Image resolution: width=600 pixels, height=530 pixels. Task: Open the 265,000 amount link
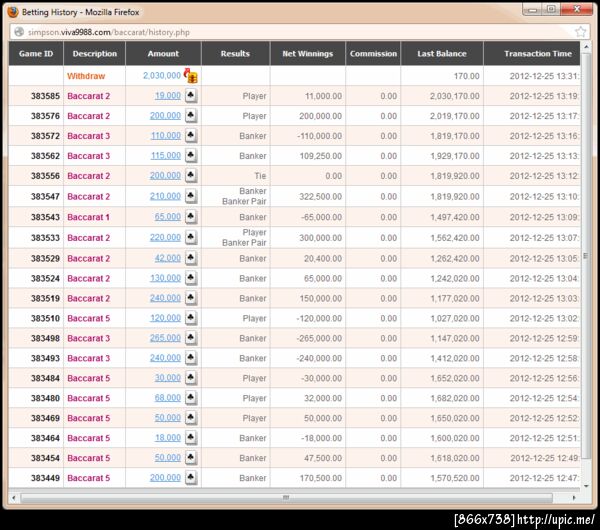click(165, 338)
